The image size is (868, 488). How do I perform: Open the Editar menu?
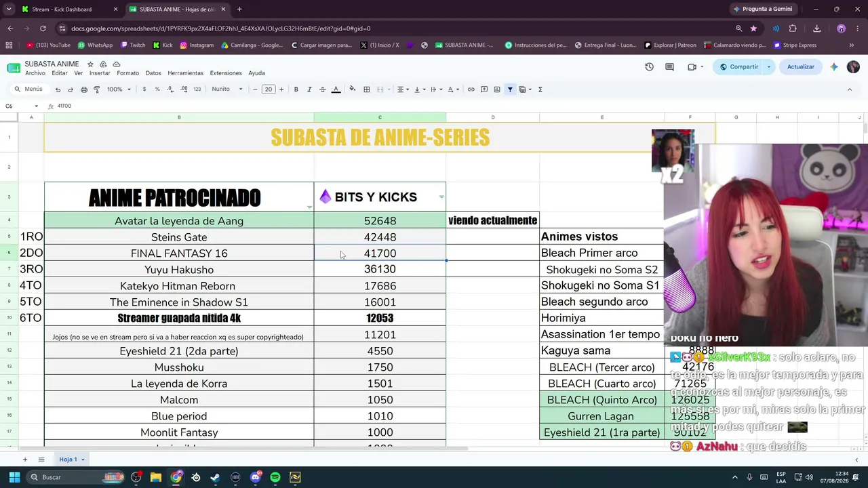(x=60, y=73)
